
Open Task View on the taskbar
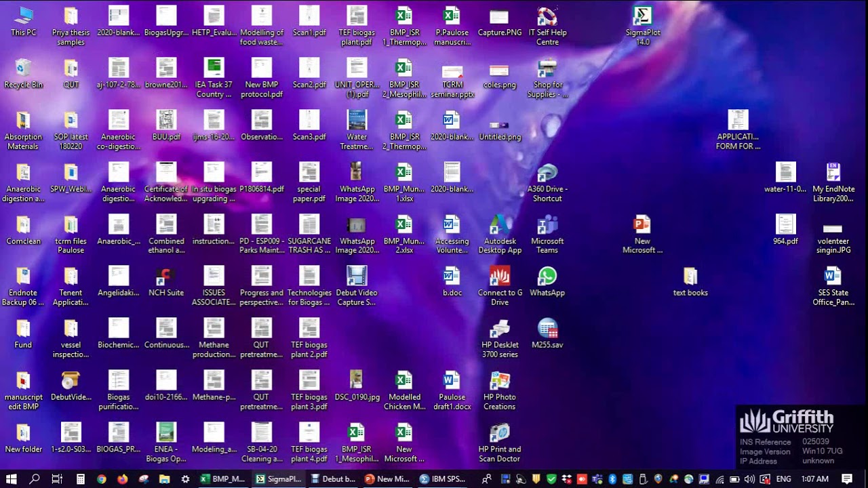(57, 479)
